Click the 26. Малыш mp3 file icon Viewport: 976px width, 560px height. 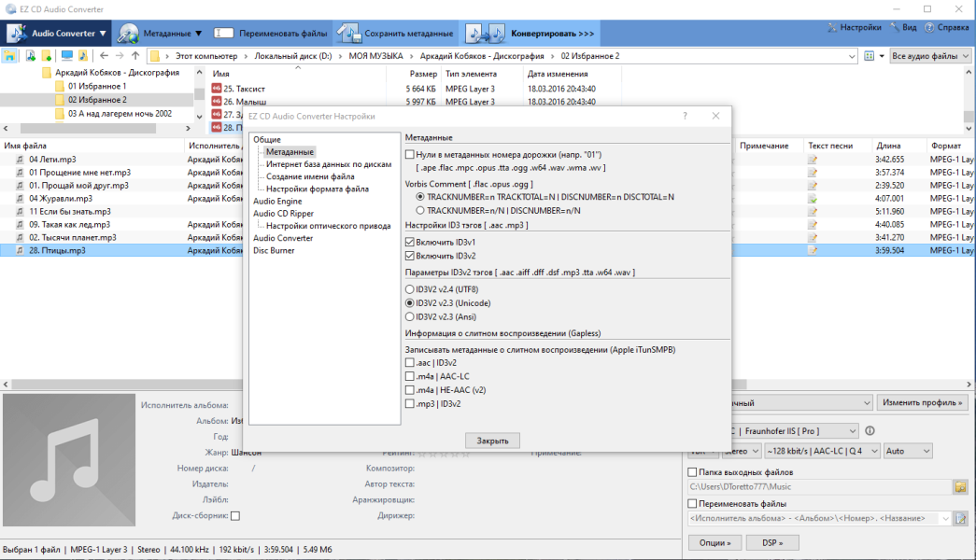217,101
